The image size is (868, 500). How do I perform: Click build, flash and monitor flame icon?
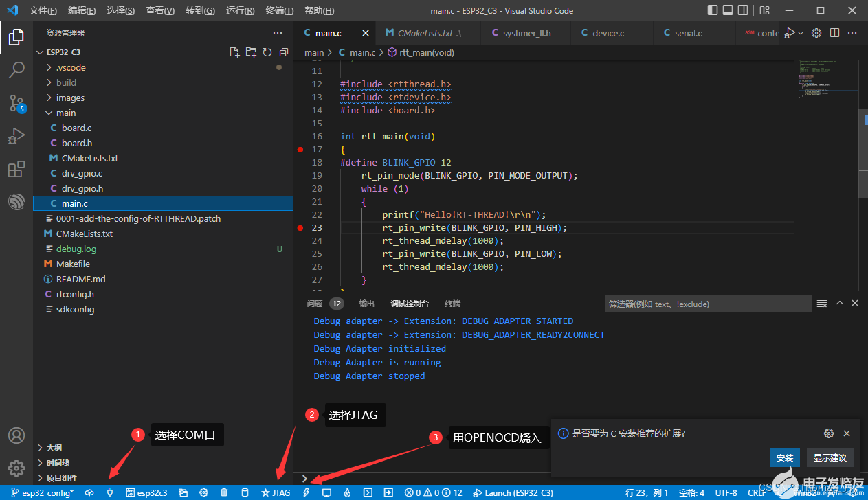(x=347, y=492)
